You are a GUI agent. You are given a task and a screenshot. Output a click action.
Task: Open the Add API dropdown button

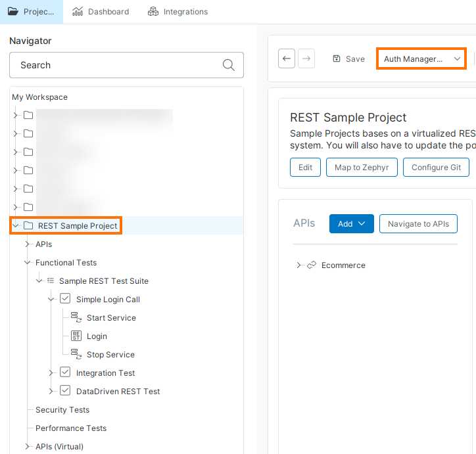tap(351, 224)
